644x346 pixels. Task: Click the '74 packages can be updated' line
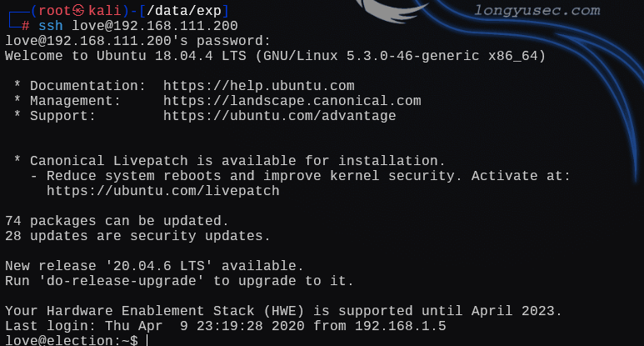coord(117,221)
